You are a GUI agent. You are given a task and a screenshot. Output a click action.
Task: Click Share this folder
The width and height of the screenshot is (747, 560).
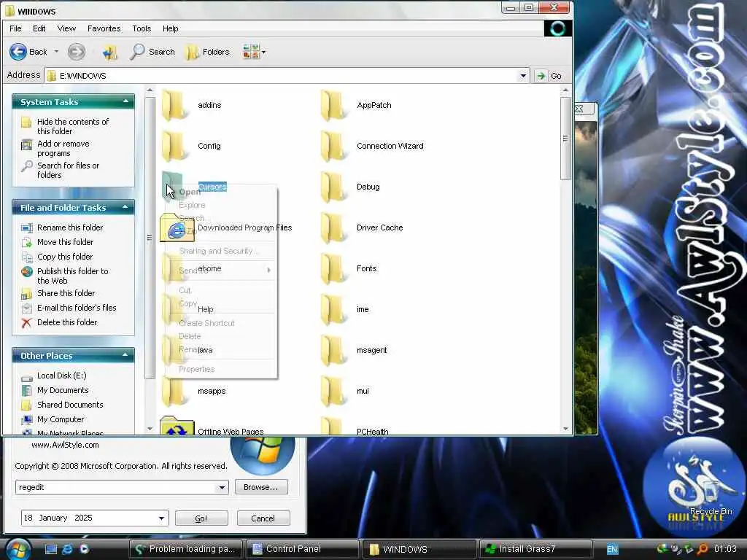66,293
